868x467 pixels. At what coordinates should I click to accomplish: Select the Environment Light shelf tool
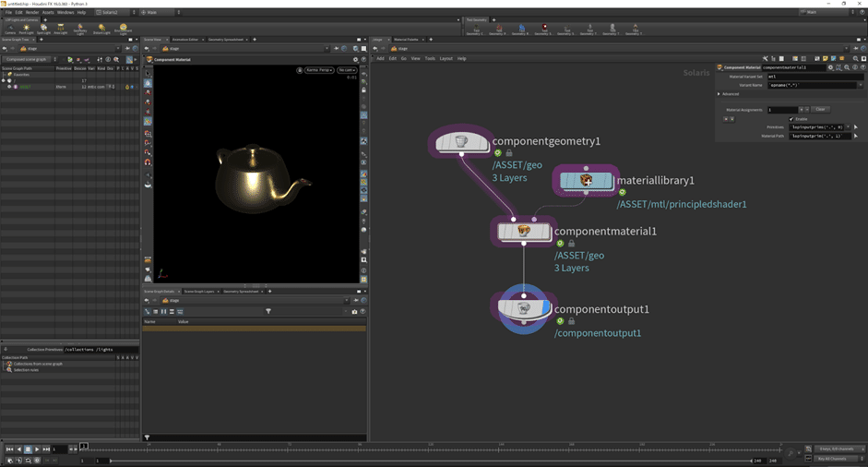pos(123,29)
